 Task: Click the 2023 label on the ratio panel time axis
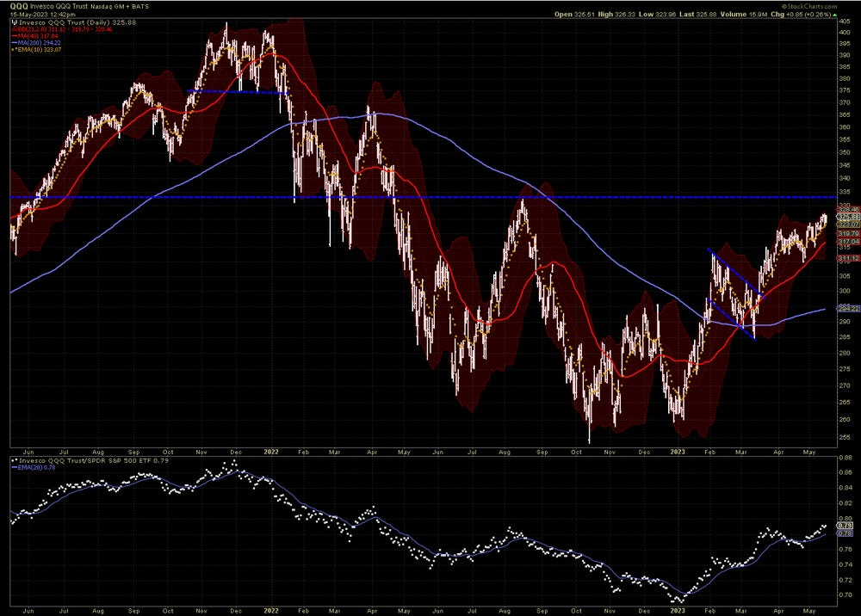(678, 611)
